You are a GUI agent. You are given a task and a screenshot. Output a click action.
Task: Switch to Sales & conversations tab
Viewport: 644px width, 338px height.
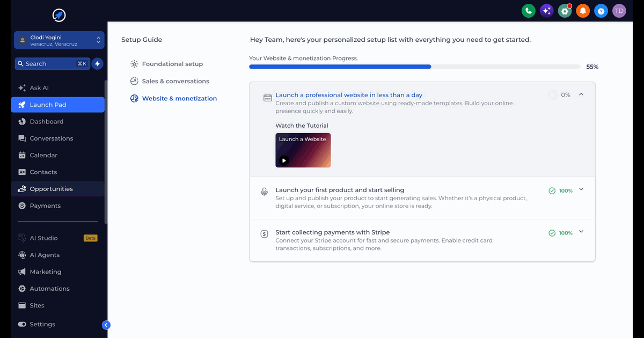[x=170, y=81]
